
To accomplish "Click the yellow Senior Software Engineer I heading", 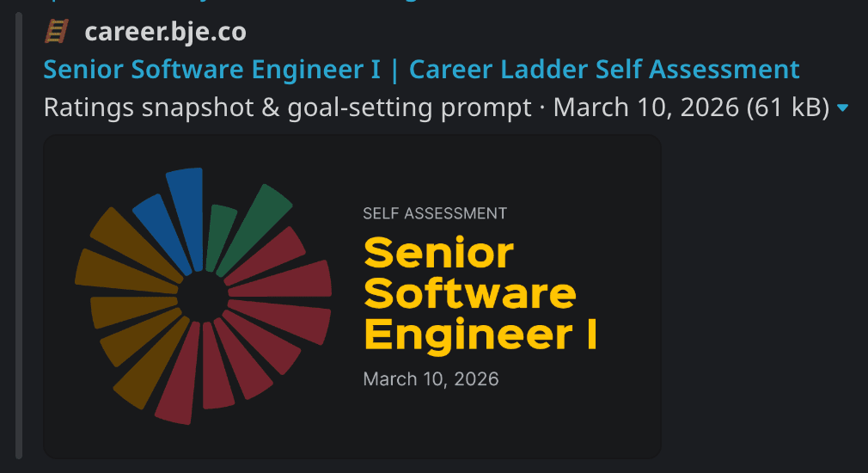I will [x=480, y=294].
